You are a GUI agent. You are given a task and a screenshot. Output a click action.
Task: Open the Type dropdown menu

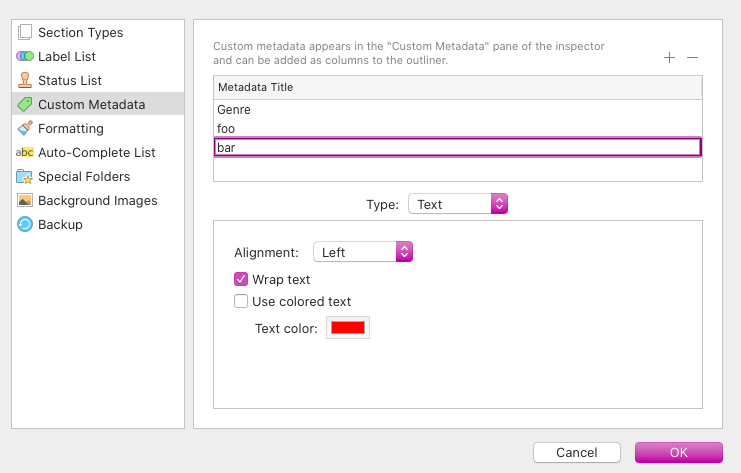(x=458, y=204)
